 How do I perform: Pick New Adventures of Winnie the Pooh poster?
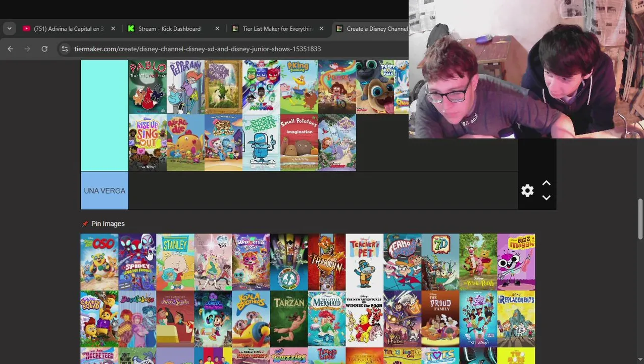(365, 318)
